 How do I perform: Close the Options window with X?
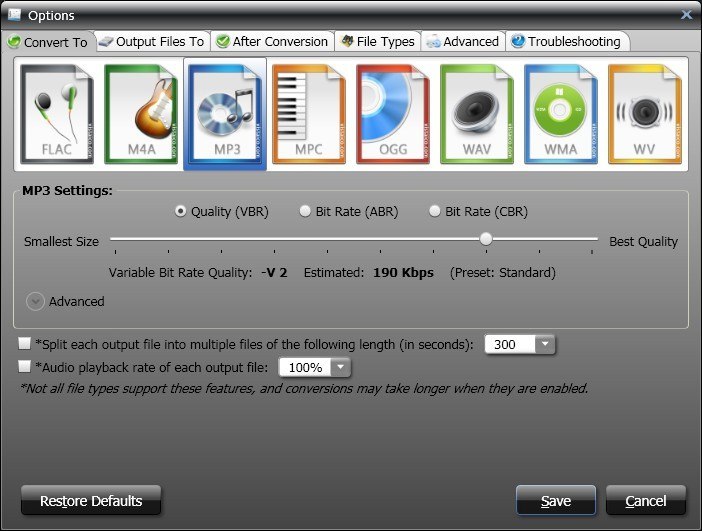point(686,15)
